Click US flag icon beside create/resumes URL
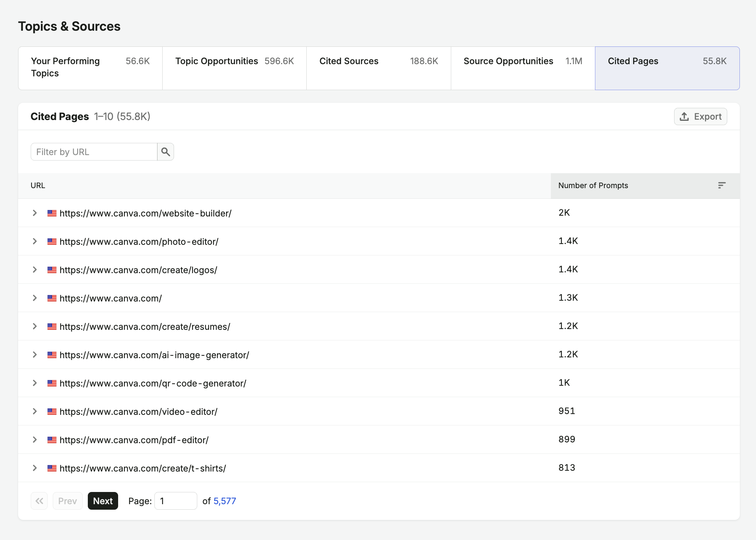The height and width of the screenshot is (540, 756). pyautogui.click(x=52, y=327)
